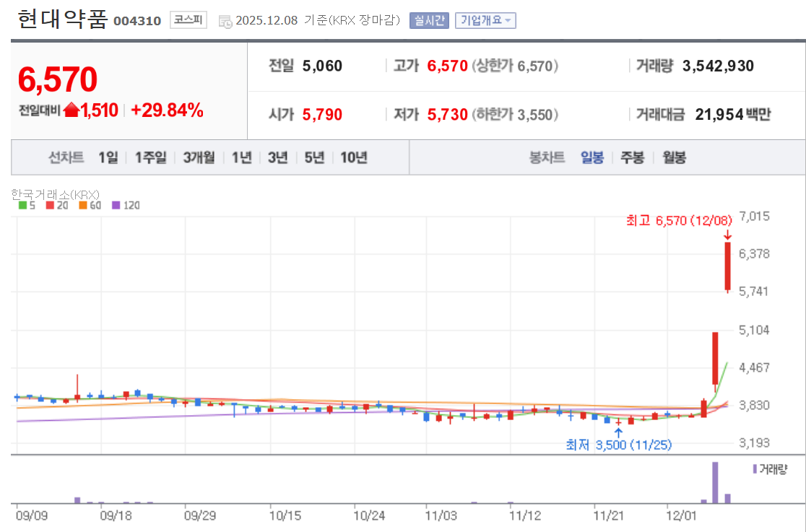Viewport: 806px width, 532px height.
Task: Click the orange 60-day moving average legend swatch
Action: [x=83, y=205]
